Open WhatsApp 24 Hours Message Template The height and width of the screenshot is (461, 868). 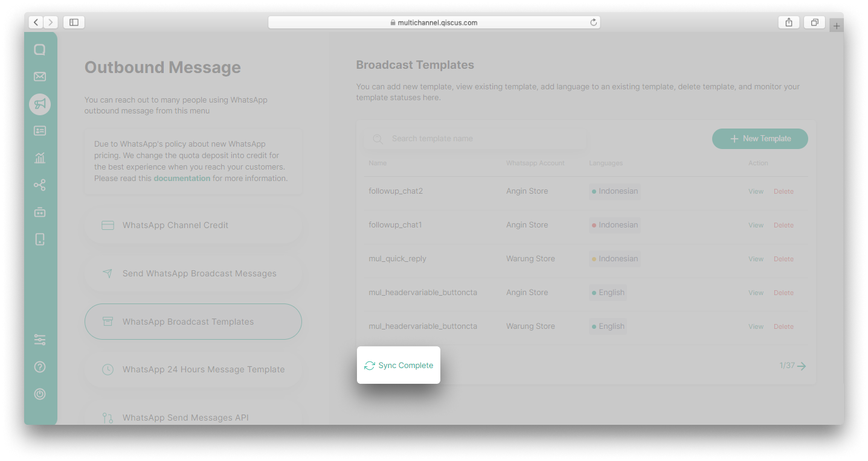[193, 369]
